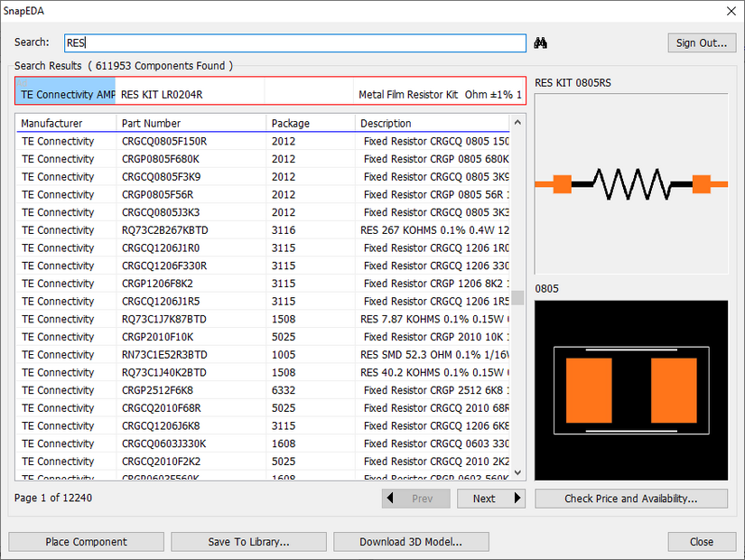Select part CRGP0805F680K row
Screen dimensions: 745x560
click(263, 159)
